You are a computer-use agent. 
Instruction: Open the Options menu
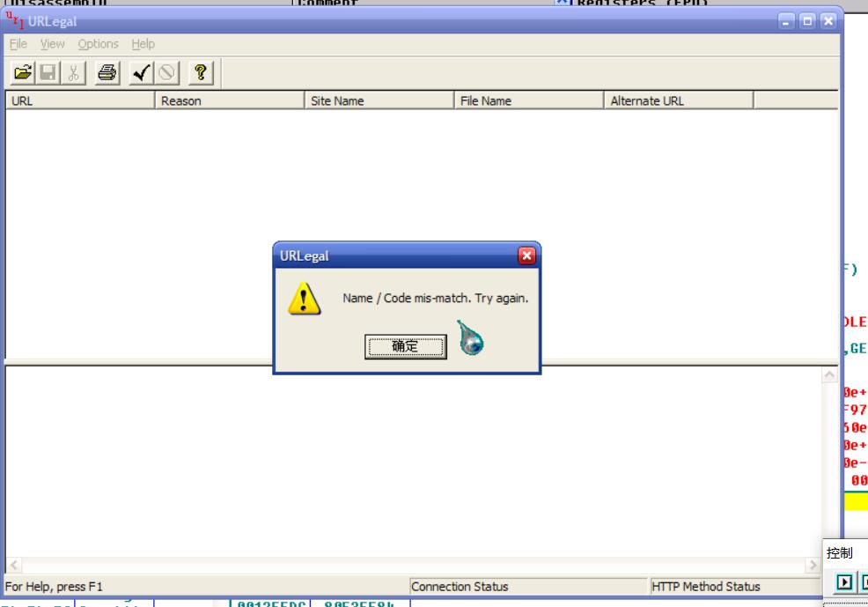(x=98, y=44)
